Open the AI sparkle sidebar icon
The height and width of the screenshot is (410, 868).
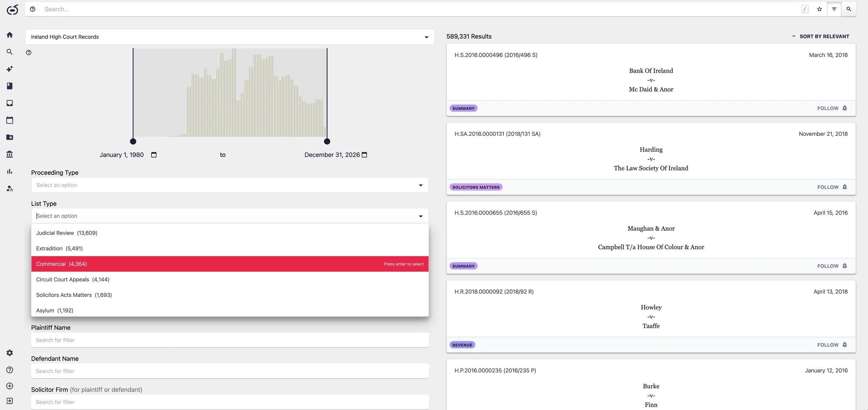point(10,69)
